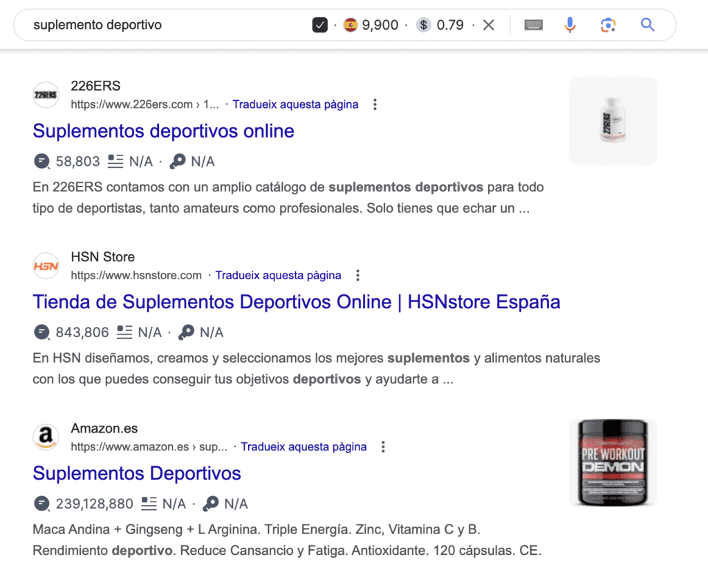Viewport: 708px width, 588px height.
Task: Open 'Suplementos deportivos online' result
Action: pos(163,131)
